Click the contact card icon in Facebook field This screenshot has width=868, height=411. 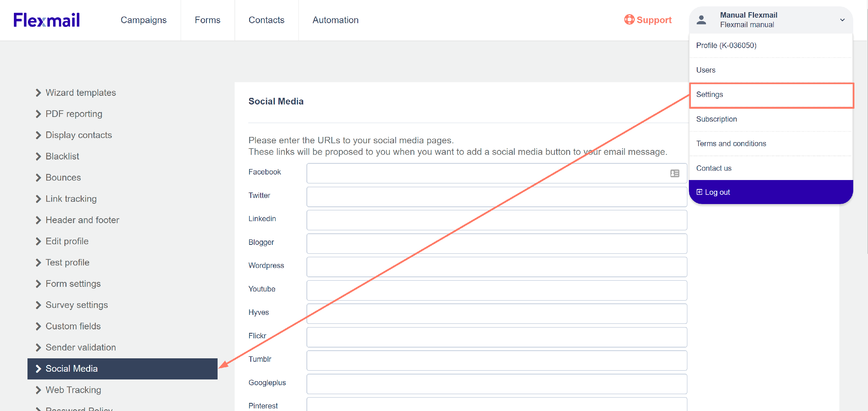coord(675,173)
